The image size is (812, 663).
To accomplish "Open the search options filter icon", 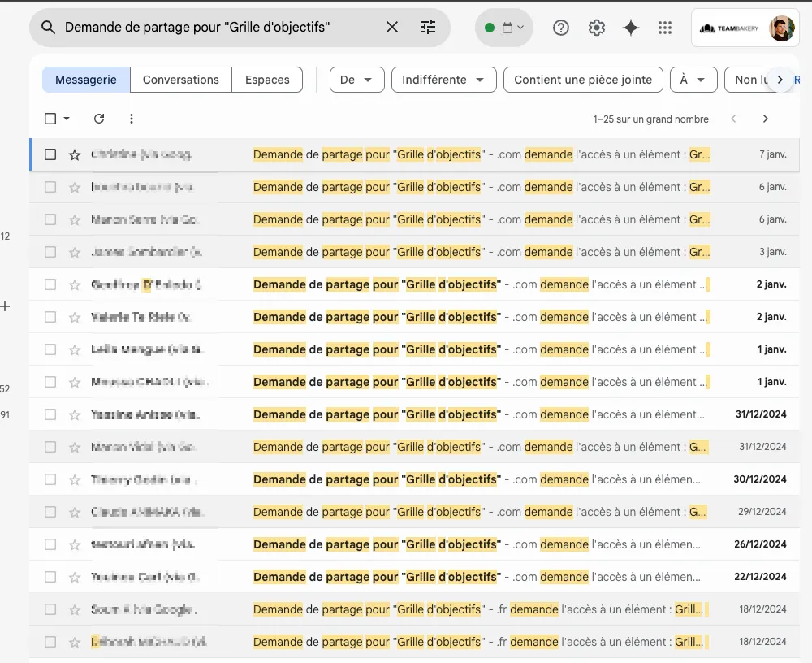I will point(428,27).
